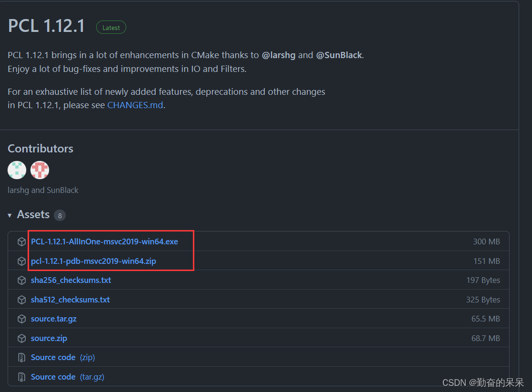The height and width of the screenshot is (392, 532).
Task: Click package icon beside source.zip
Action: 22,338
